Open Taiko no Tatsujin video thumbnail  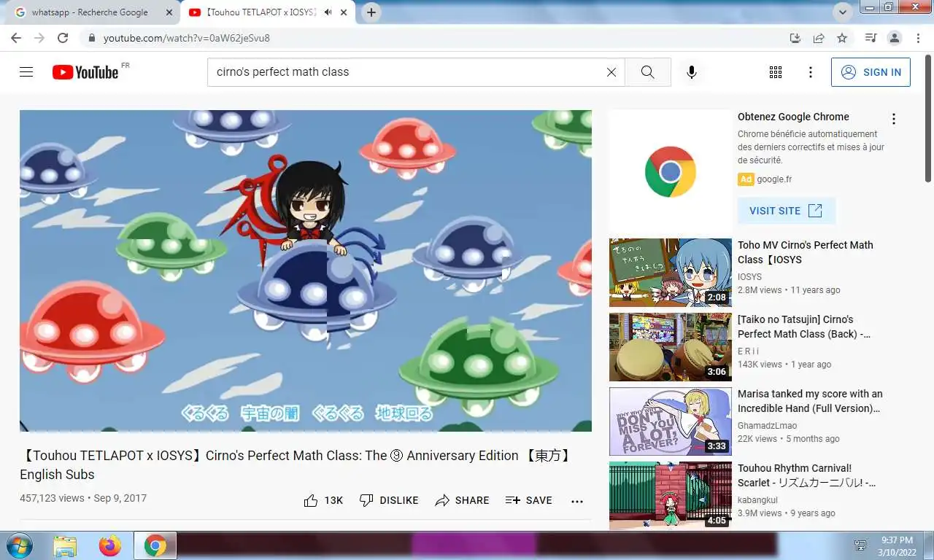670,347
